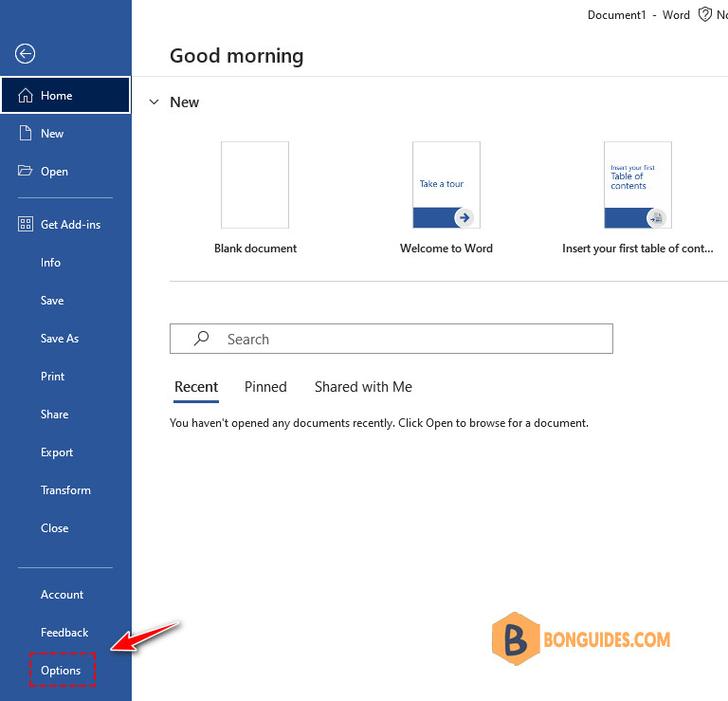Switch to the Recent tab

pos(196,387)
